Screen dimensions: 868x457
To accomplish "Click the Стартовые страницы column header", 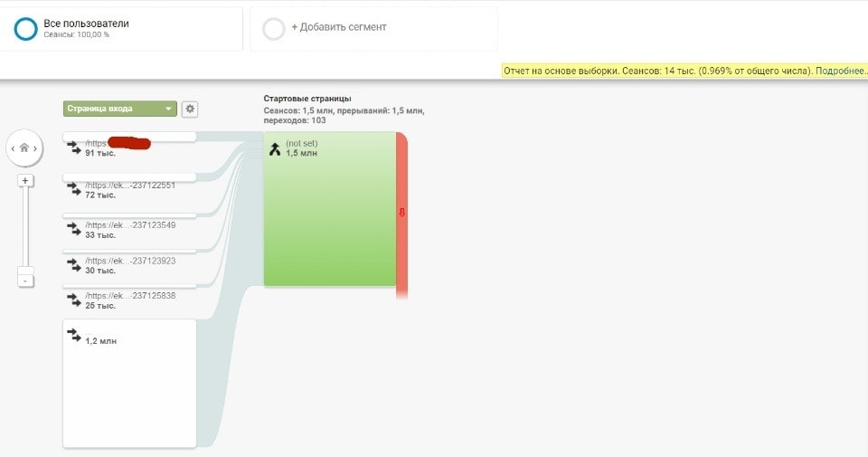I will point(307,99).
